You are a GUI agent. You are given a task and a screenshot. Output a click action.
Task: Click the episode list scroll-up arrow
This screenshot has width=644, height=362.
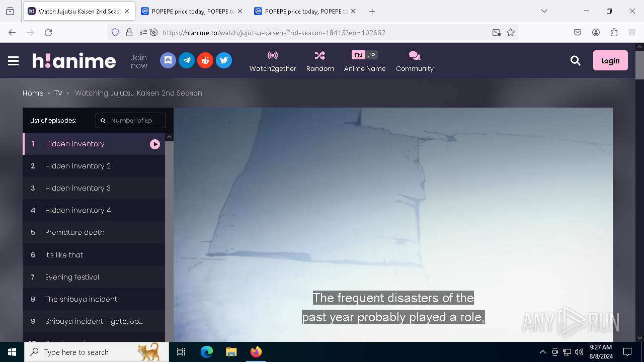[x=169, y=137]
